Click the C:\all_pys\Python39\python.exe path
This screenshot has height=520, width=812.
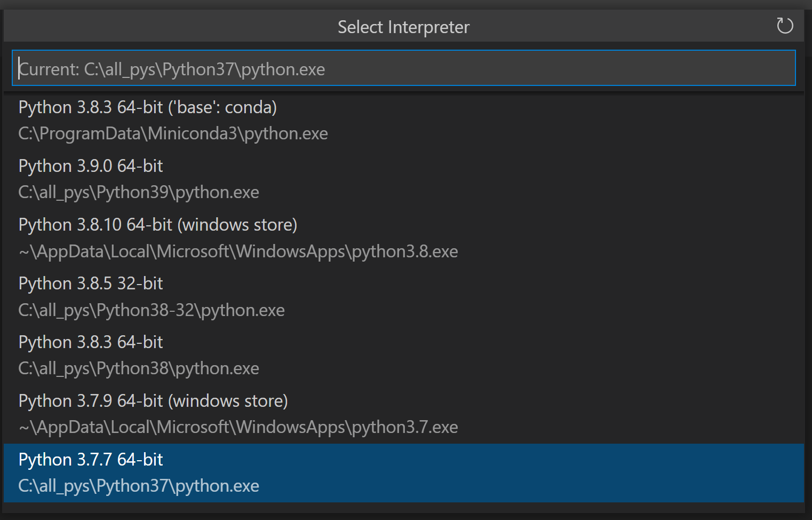click(139, 192)
